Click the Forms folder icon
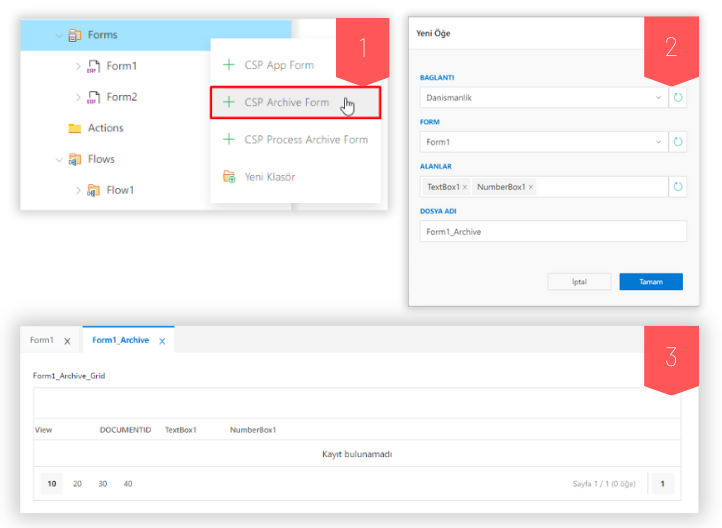The width and height of the screenshot is (722, 528). (74, 35)
